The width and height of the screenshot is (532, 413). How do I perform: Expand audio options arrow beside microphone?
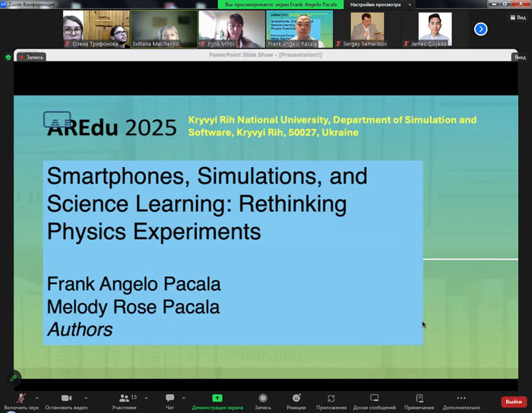36,398
